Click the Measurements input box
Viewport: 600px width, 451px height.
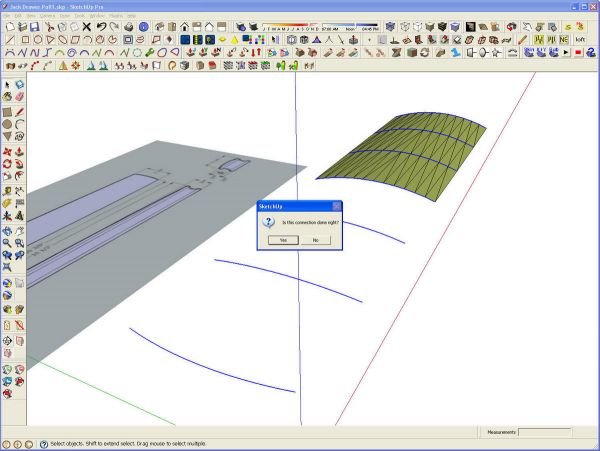tap(545, 432)
